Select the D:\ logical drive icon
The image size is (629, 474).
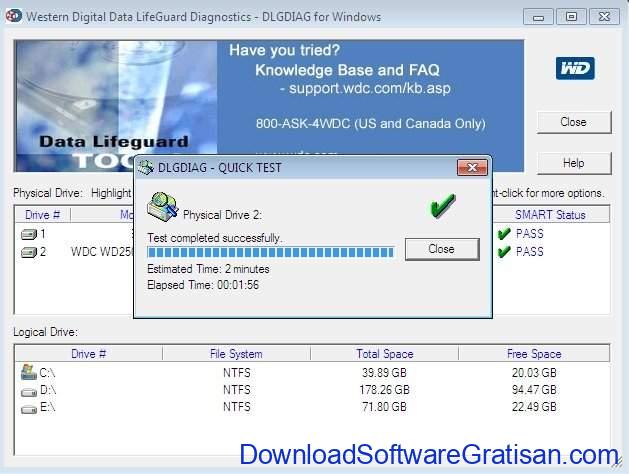(28, 391)
